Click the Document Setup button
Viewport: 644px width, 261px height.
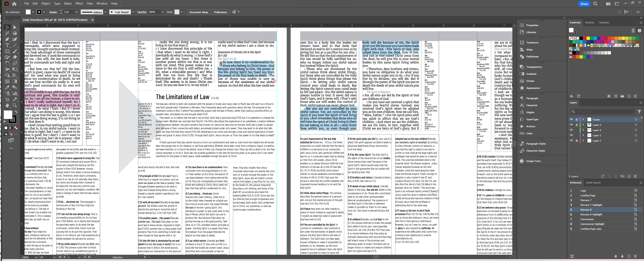pyautogui.click(x=198, y=12)
